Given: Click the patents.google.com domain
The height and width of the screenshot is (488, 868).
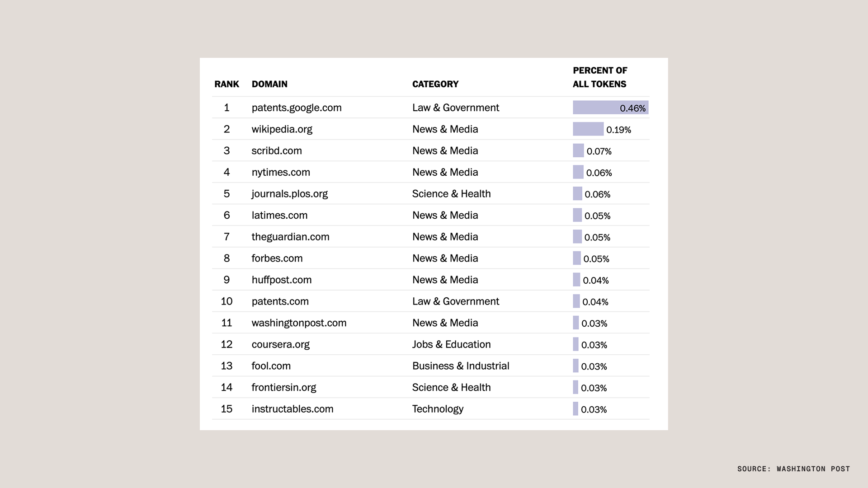Looking at the screenshot, I should pos(297,108).
